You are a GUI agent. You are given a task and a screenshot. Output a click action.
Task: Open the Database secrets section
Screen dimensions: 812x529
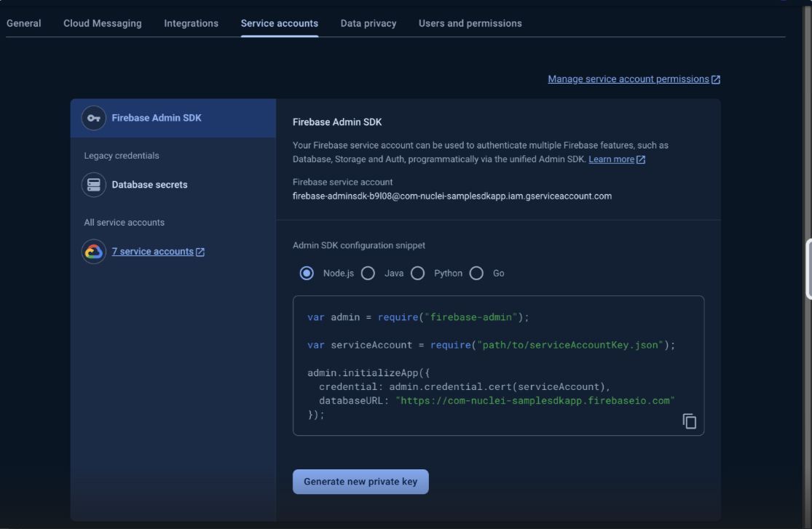coord(149,185)
